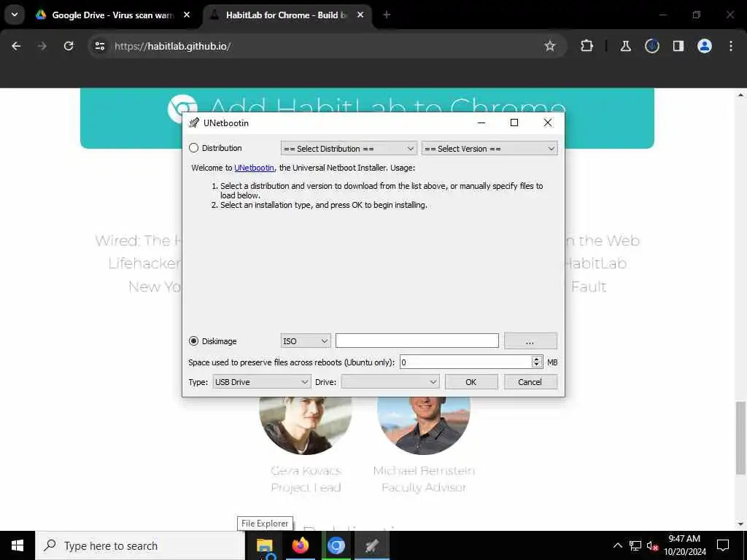The image size is (747, 560).
Task: Select the Distribution radio button
Action: (194, 148)
